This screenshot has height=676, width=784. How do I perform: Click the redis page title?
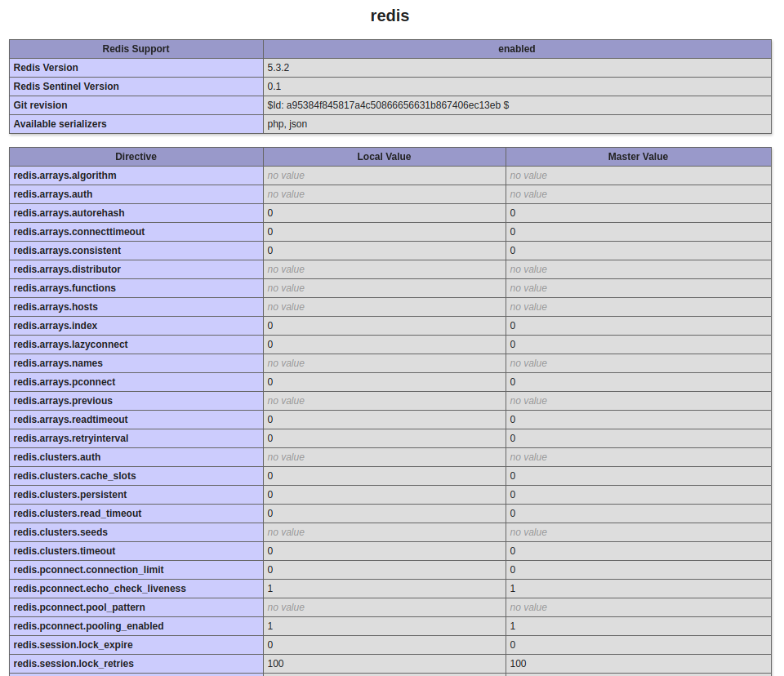pyautogui.click(x=390, y=16)
